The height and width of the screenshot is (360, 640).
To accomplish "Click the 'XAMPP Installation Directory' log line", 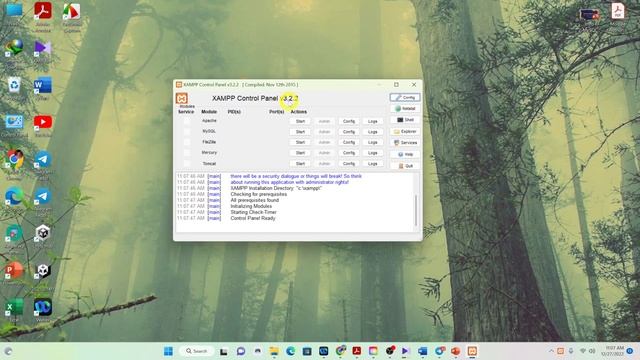I will 276,189.
